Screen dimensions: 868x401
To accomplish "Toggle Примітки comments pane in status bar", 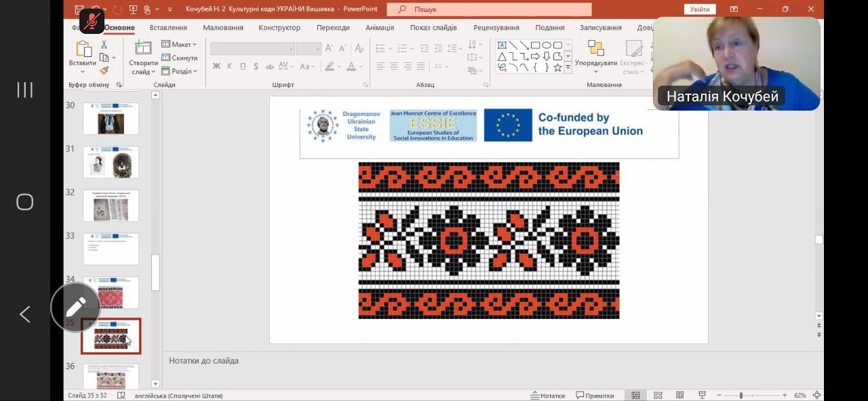I will pos(595,396).
